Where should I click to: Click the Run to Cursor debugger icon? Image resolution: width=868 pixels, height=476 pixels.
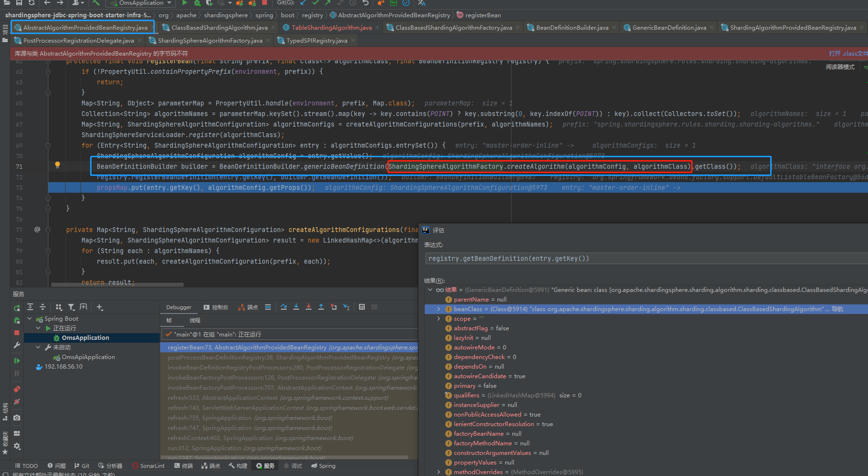[347, 307]
